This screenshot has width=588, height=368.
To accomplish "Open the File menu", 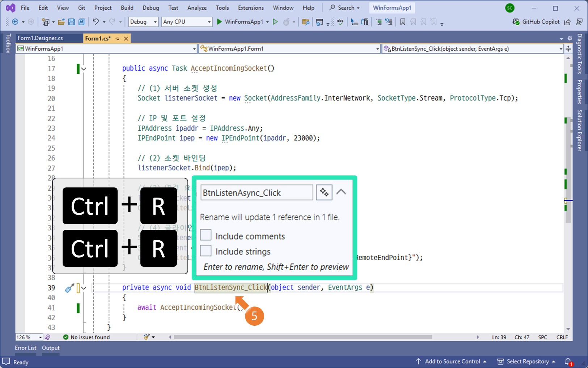I will (x=25, y=8).
